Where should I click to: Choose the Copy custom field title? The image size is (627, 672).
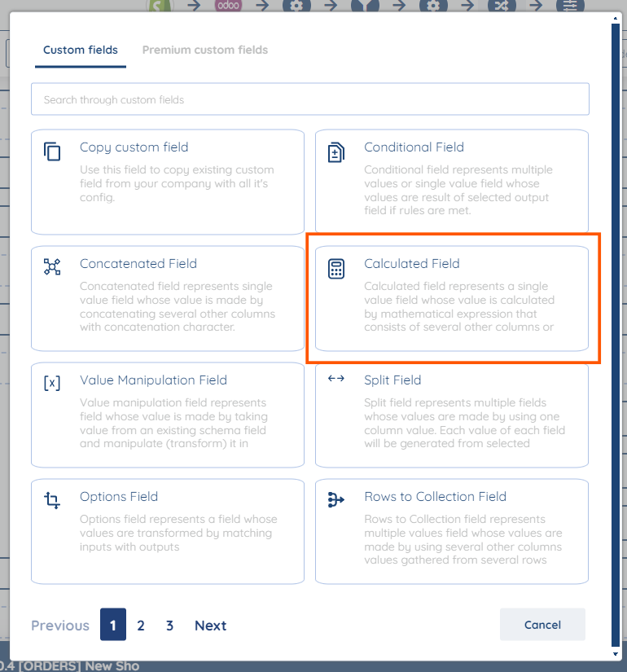134,147
